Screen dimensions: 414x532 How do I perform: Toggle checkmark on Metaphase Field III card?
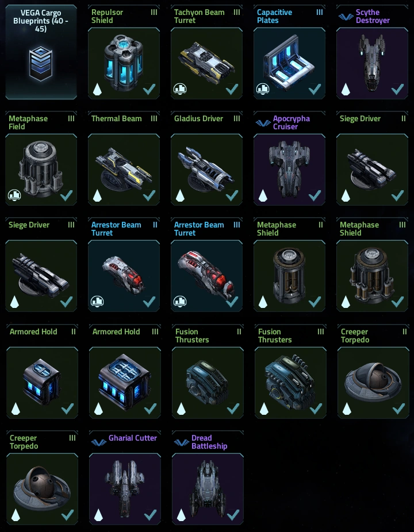[66, 195]
